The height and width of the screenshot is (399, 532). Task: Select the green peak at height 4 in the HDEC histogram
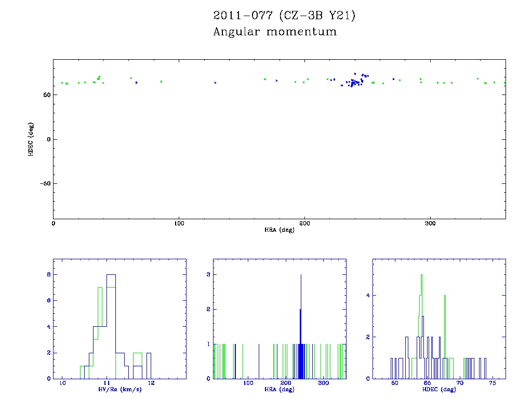coord(445,297)
